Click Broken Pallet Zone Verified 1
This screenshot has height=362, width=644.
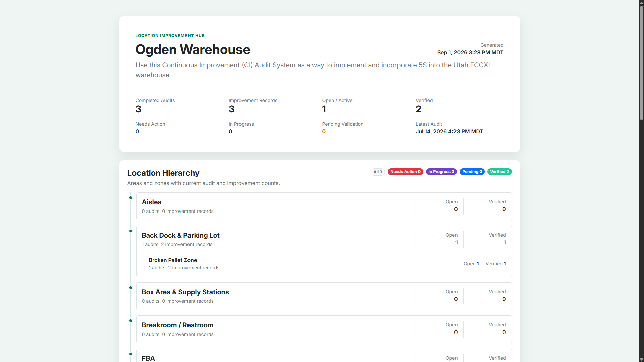[x=496, y=264]
